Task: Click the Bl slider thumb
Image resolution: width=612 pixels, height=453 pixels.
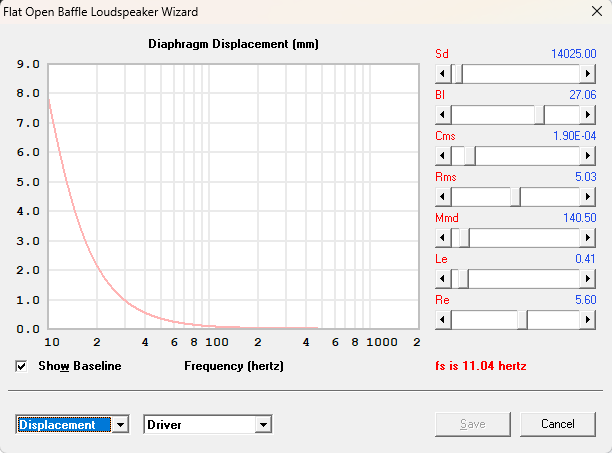Action: pos(539,115)
